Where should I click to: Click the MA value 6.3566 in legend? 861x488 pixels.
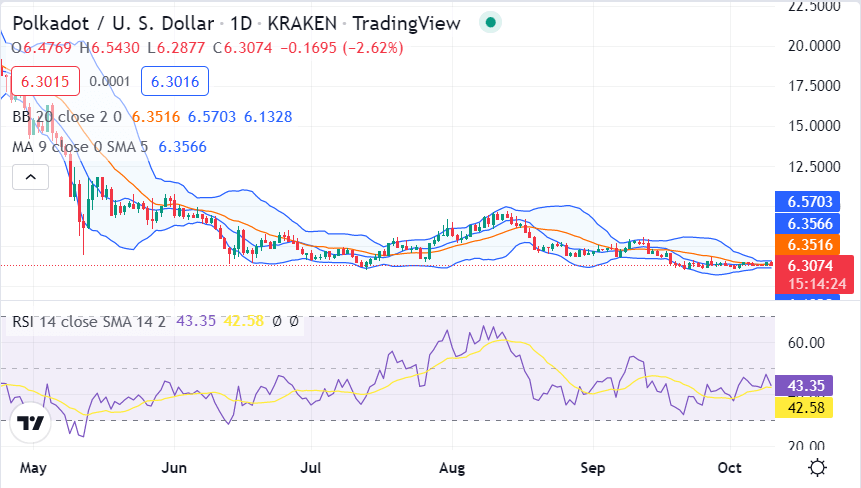pyautogui.click(x=182, y=147)
